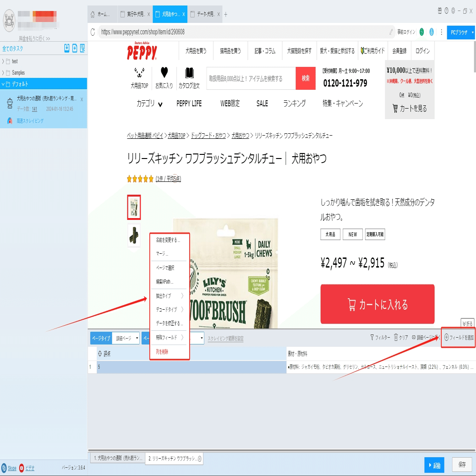Click the user avatar icon

[x=9, y=20]
